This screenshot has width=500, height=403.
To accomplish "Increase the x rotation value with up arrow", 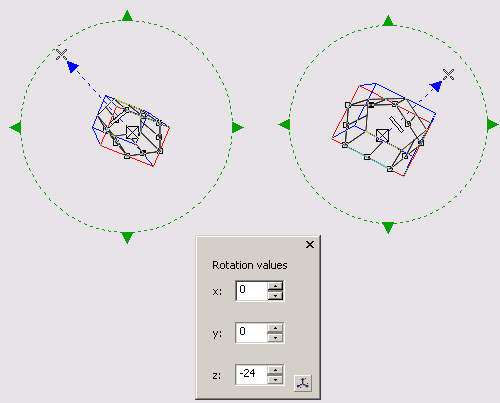I will 275,286.
